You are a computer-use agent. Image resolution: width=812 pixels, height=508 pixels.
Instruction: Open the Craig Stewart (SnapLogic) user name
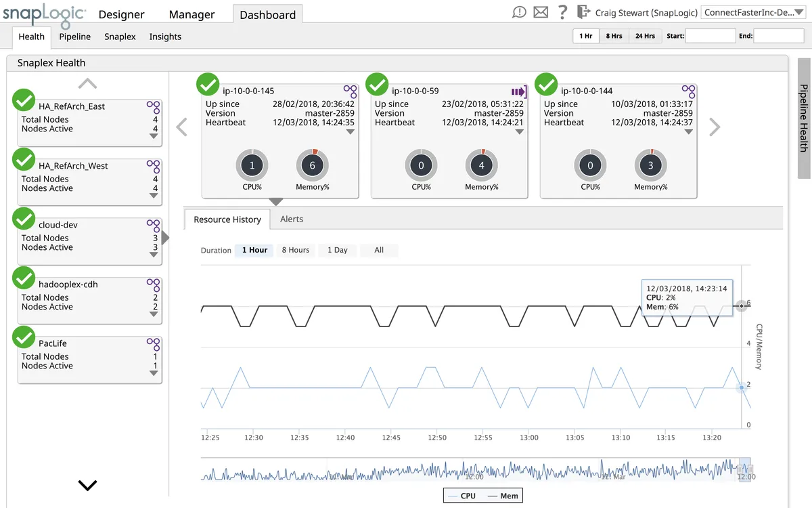pyautogui.click(x=646, y=13)
